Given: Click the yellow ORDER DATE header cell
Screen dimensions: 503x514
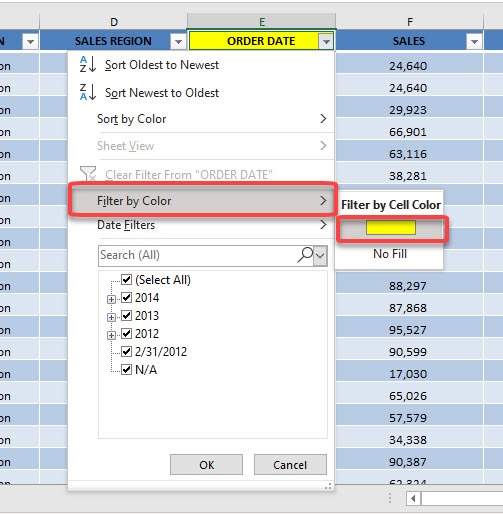Looking at the screenshot, I should point(261,41).
